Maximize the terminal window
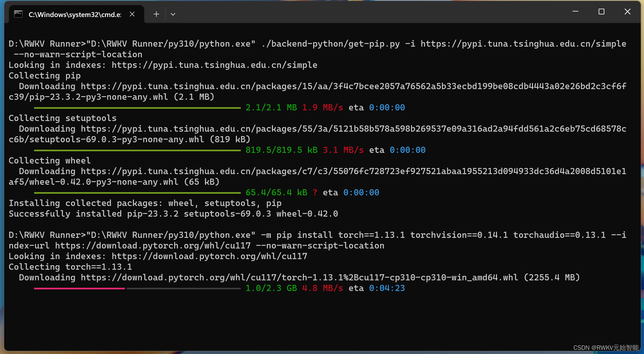Screen dimensions: 644x354 (601, 12)
